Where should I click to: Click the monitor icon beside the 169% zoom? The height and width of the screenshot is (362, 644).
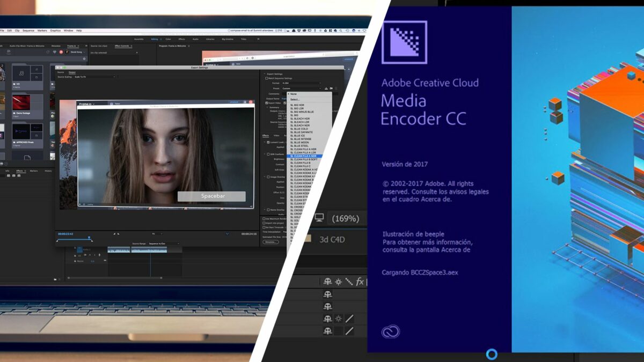[319, 217]
